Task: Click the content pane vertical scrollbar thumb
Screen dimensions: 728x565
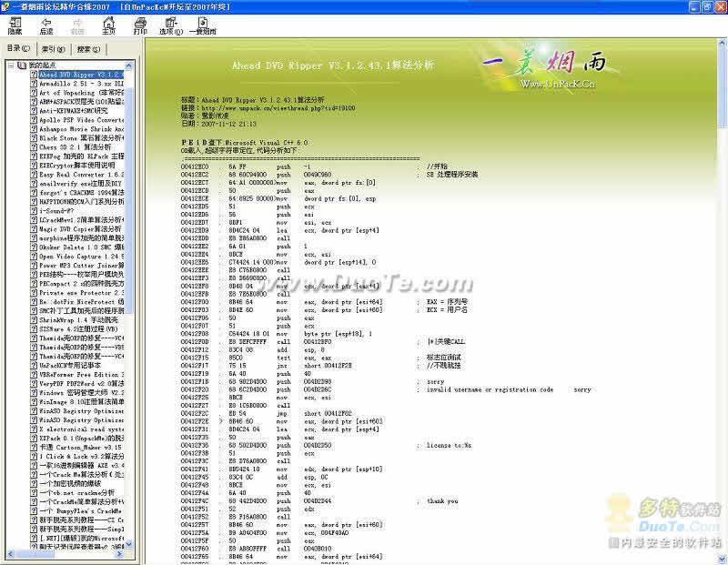Action: pos(722,86)
